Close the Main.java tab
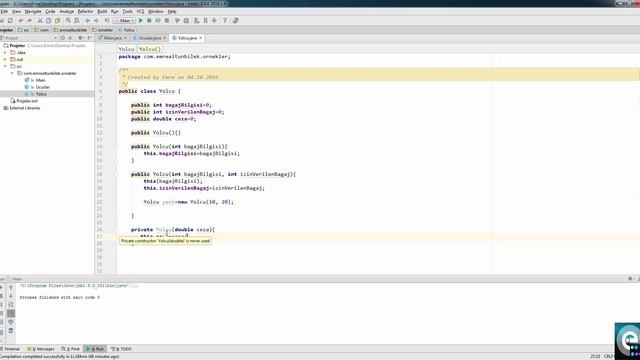The image size is (640, 360). pyautogui.click(x=125, y=38)
